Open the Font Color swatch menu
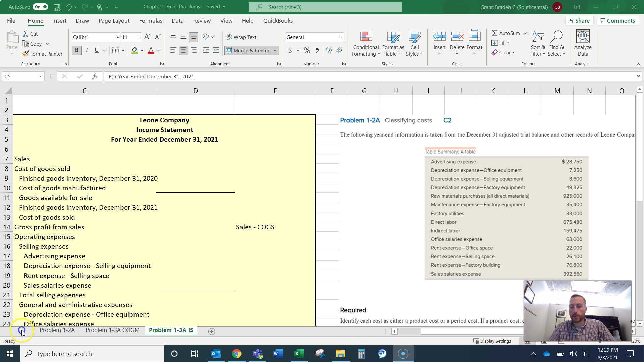This screenshot has width=644, height=362. (x=150, y=50)
